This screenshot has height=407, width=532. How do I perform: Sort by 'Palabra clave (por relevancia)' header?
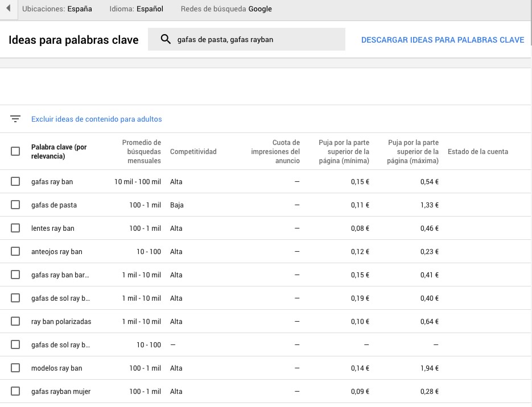point(59,151)
